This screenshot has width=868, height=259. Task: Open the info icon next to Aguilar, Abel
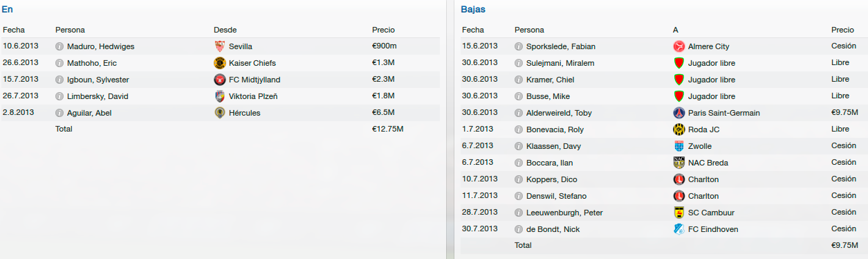(x=59, y=113)
